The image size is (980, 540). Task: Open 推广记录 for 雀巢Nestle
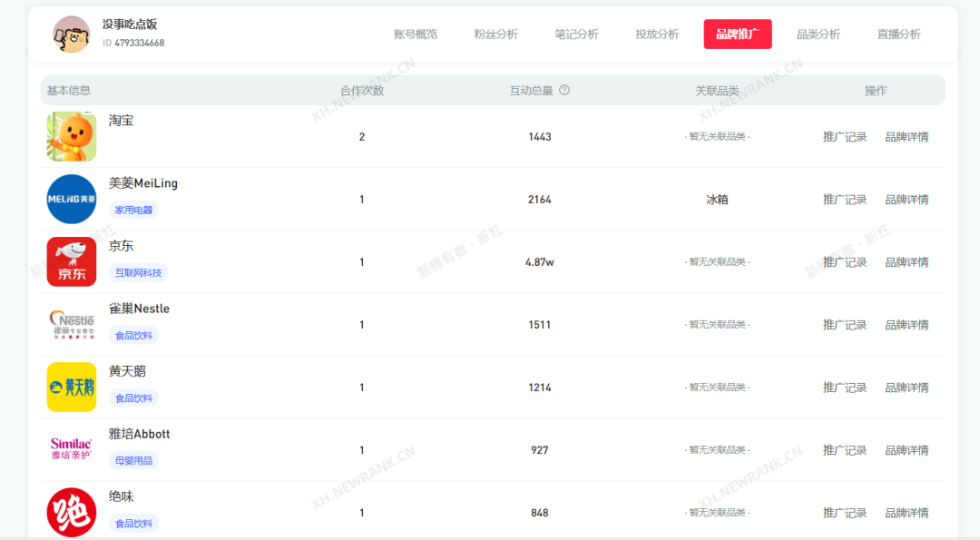coord(845,325)
